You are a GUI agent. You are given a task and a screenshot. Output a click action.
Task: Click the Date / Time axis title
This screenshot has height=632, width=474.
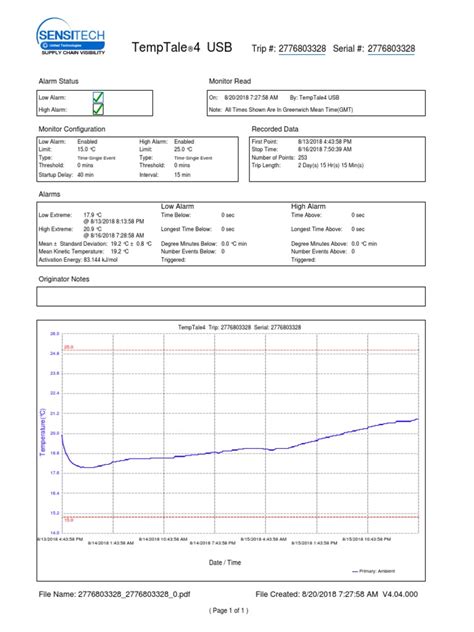click(x=225, y=563)
